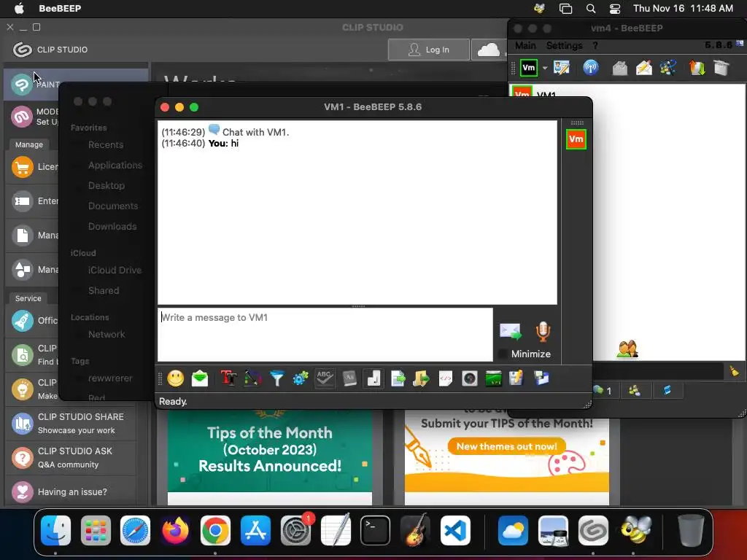Click the blue broadcast antenna icon
The image size is (747, 560).
tap(591, 68)
